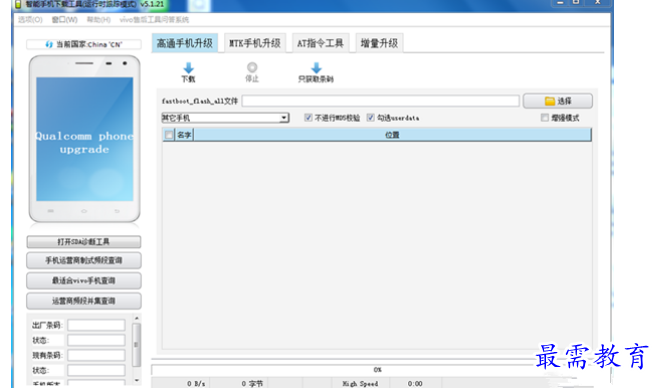Toggle the select-all checkbox in table header
The height and width of the screenshot is (388, 657).
click(169, 135)
